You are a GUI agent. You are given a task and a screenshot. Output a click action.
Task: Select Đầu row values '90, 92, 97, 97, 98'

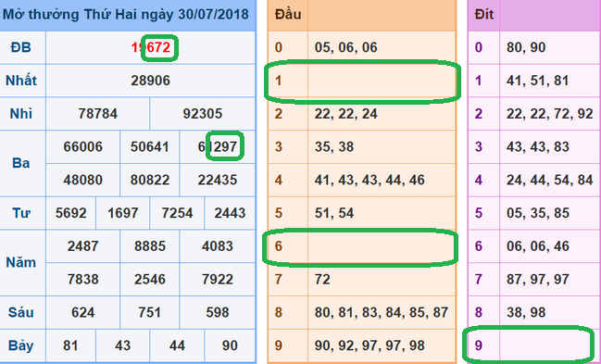click(x=369, y=345)
